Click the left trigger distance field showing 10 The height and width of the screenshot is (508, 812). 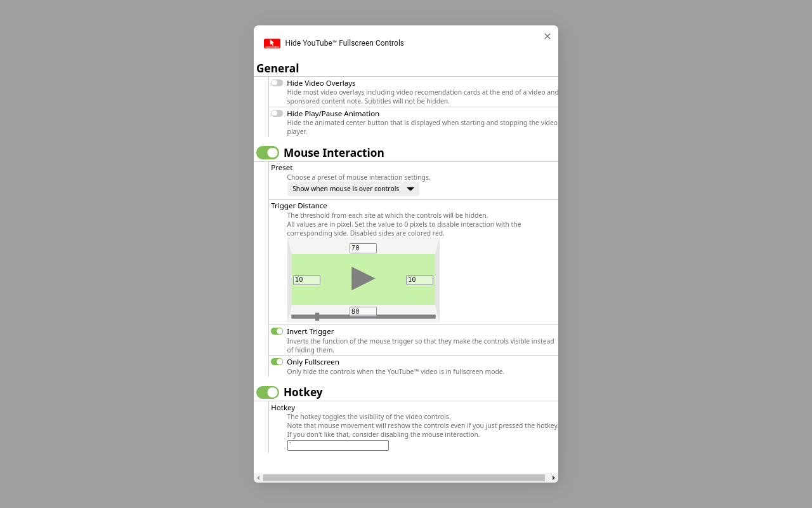pos(306,279)
